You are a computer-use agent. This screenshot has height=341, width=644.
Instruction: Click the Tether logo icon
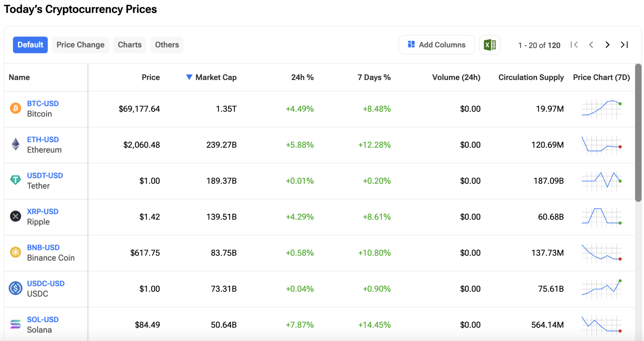tap(15, 180)
